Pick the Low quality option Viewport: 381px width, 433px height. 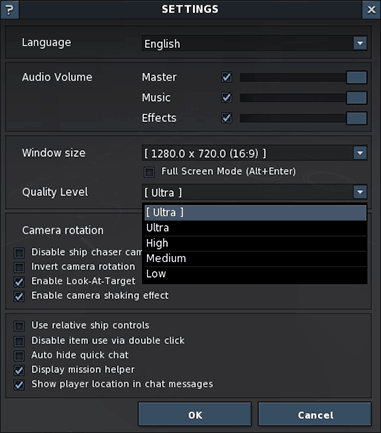pos(255,274)
